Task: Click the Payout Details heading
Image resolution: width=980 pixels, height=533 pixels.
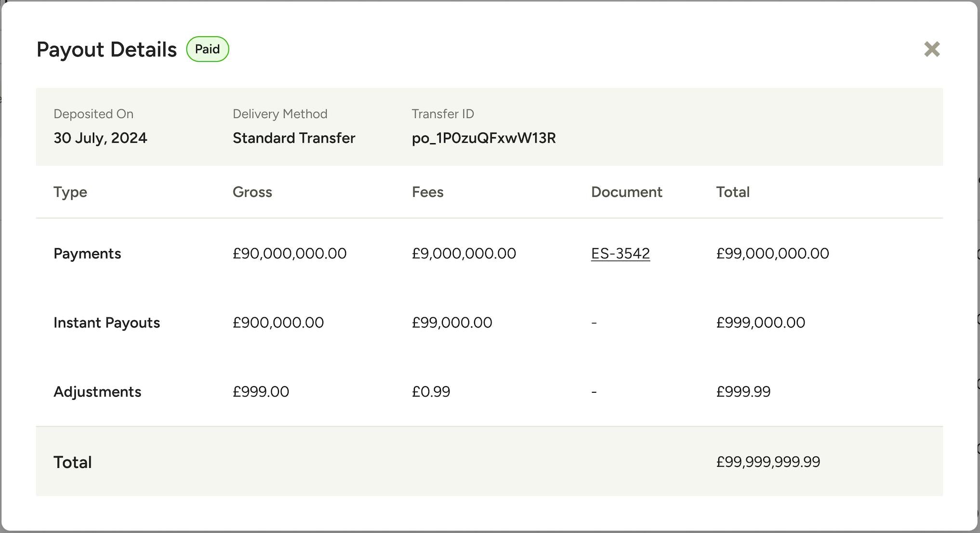Action: coord(106,50)
